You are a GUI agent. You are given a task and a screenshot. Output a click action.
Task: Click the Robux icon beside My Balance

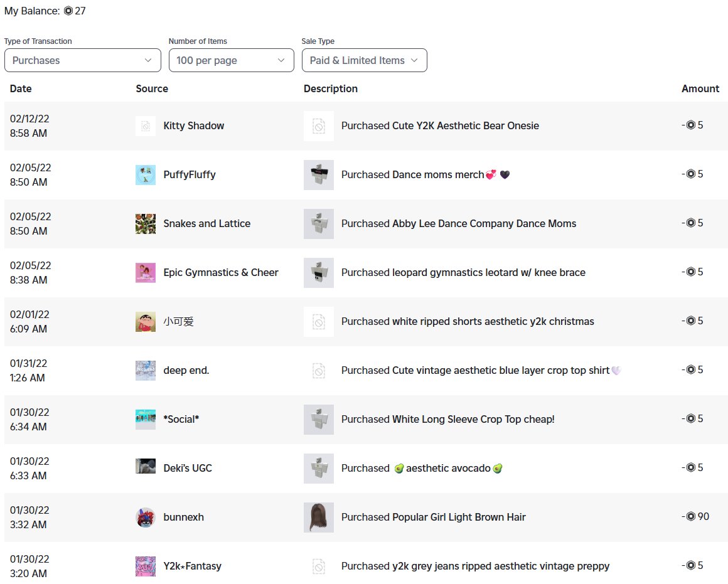[68, 11]
